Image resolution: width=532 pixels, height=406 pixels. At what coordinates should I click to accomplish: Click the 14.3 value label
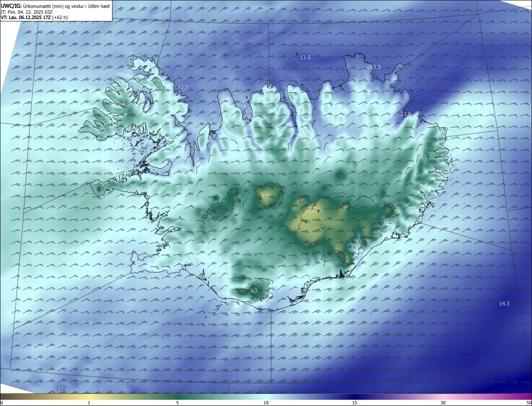[504, 304]
